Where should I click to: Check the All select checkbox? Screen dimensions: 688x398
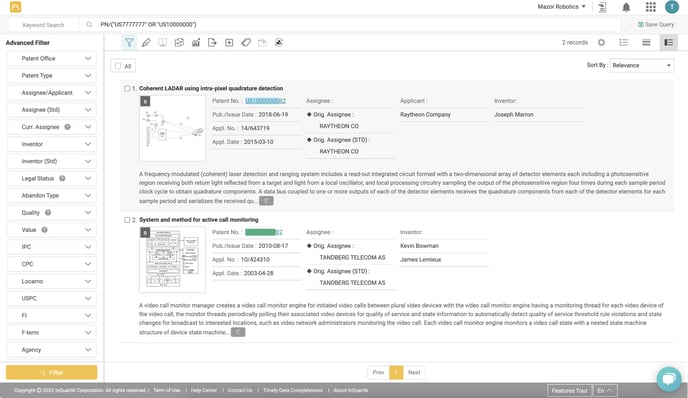click(118, 66)
